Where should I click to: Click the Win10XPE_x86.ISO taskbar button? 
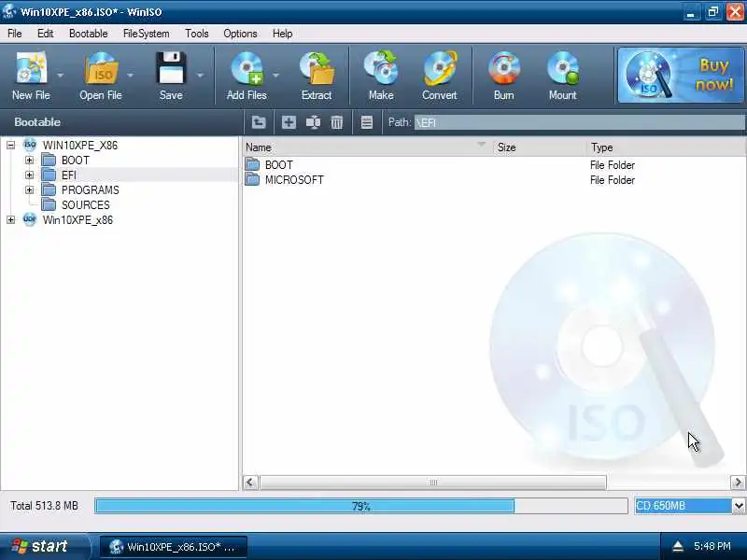tap(174, 547)
